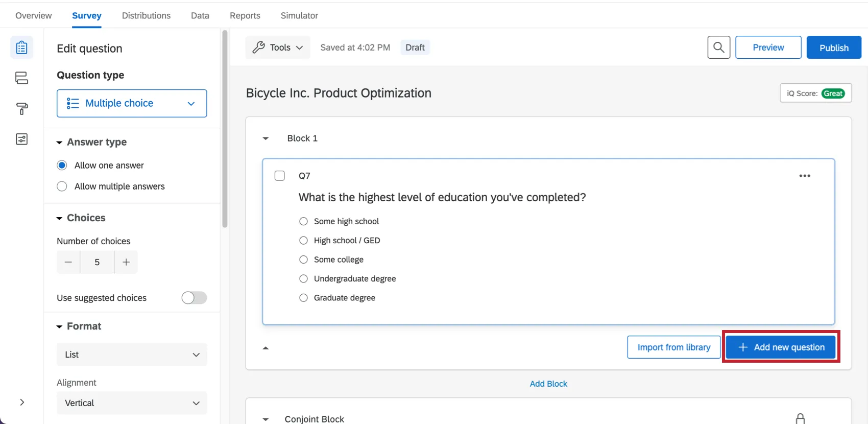
Task: Click the Add Block link
Action: (x=548, y=384)
